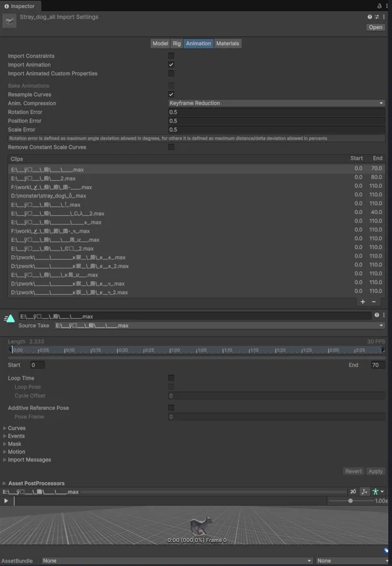Open clip context menu dots
This screenshot has height=566, width=392.
(384, 315)
